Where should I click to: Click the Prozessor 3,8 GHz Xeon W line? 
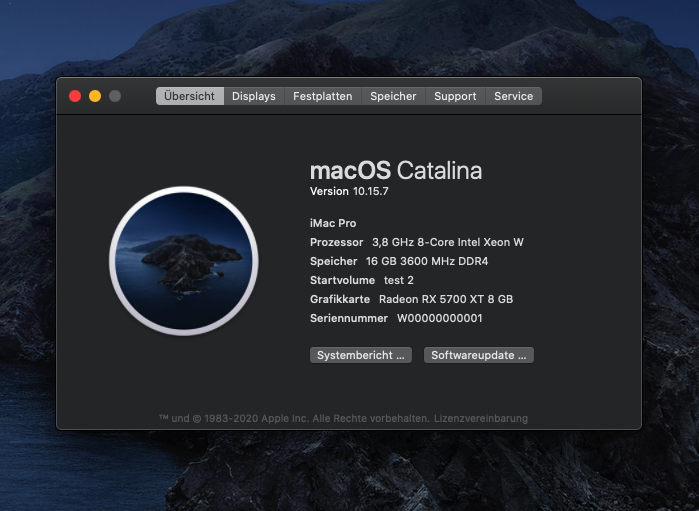[x=417, y=242]
